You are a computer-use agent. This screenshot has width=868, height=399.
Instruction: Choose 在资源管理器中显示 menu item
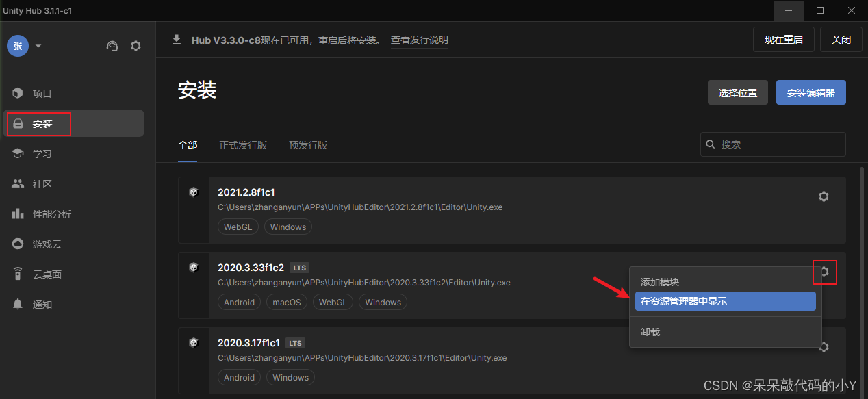coord(726,301)
